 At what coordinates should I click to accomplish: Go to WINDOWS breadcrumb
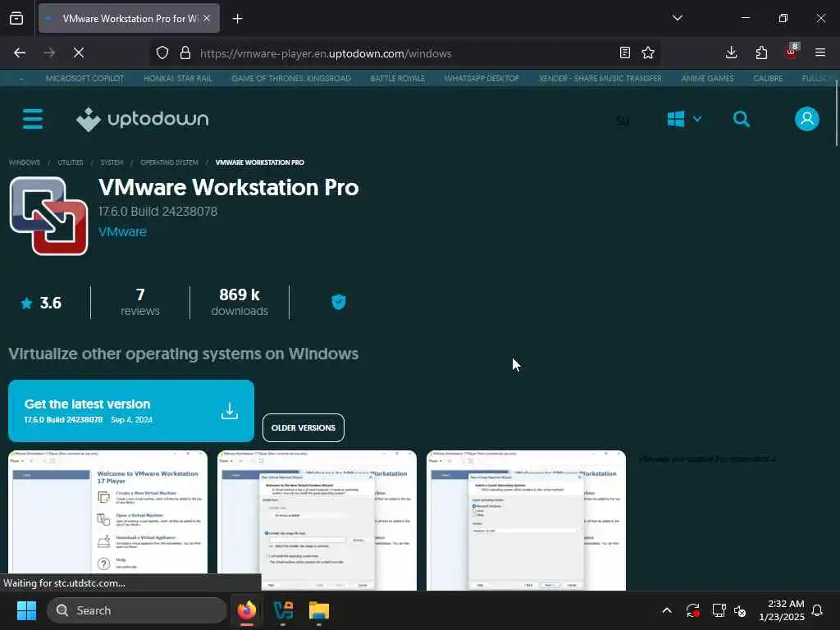(x=25, y=162)
